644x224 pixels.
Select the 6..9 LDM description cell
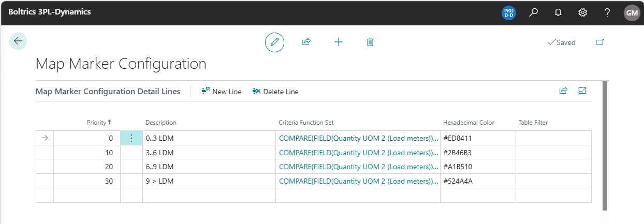(x=209, y=167)
